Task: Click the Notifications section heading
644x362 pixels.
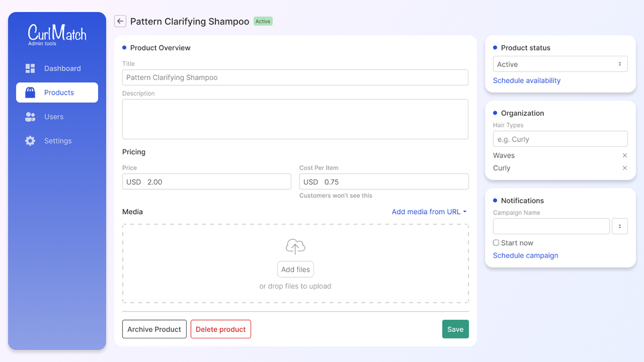Action: click(523, 201)
